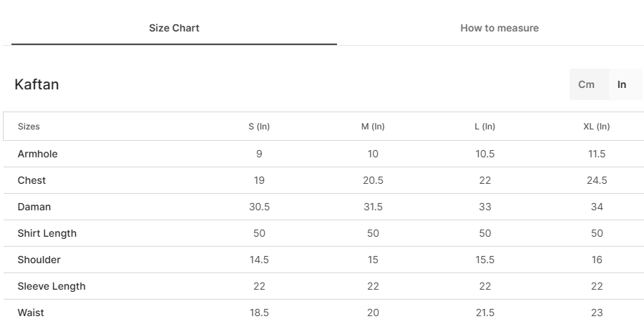Image resolution: width=644 pixels, height=324 pixels.
Task: Switch to the Size Chart tab
Action: [174, 28]
